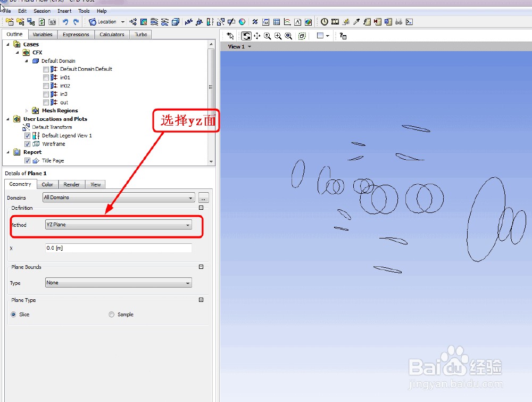Switch to the Render tab
Viewport: 532px width, 402px height.
72,185
